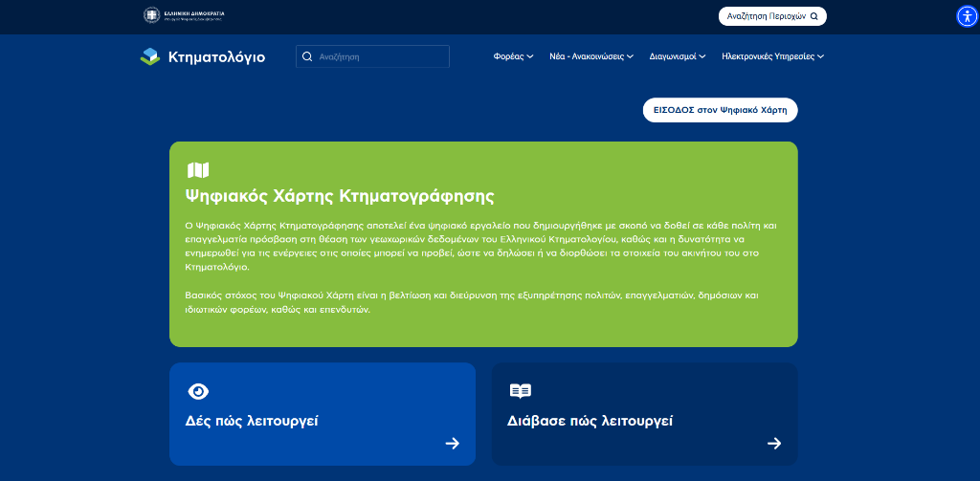This screenshot has height=481, width=980.
Task: Open the Δές πώς λειτουργεί card
Action: pyautogui.click(x=323, y=414)
